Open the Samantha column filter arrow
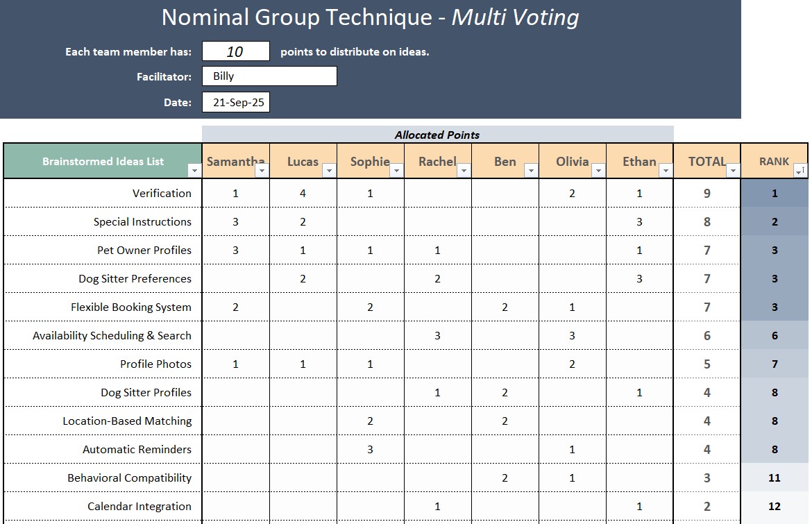 click(x=262, y=171)
